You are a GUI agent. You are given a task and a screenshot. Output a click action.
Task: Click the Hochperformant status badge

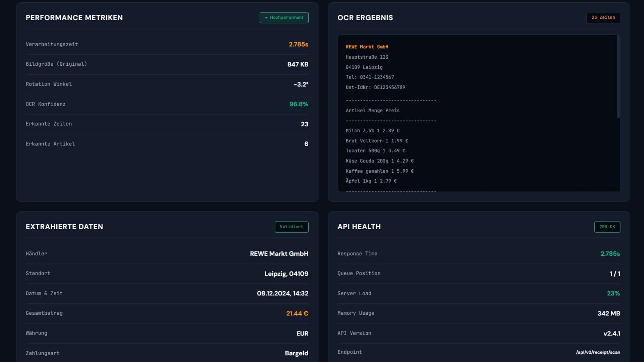pos(284,17)
